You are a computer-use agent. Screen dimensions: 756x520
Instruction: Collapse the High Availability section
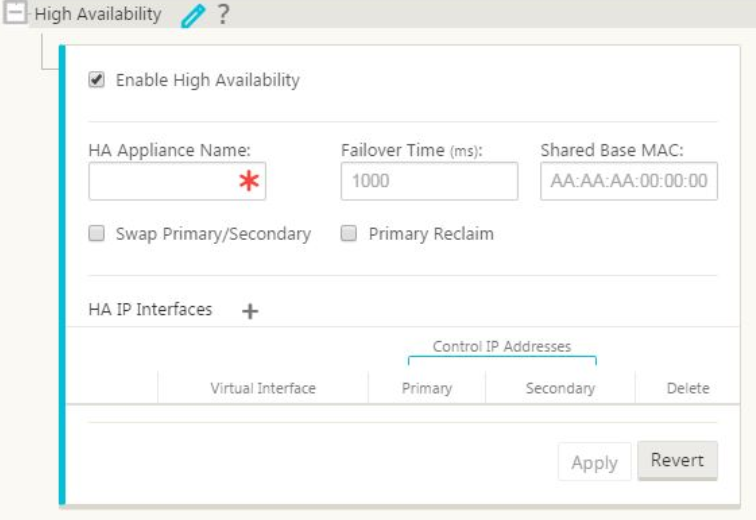click(x=15, y=12)
